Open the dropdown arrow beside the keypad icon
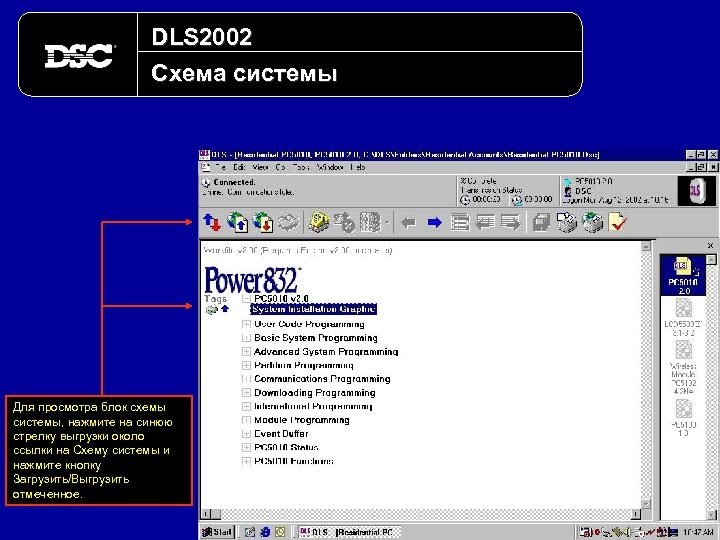The image size is (720, 540). pyautogui.click(x=387, y=223)
